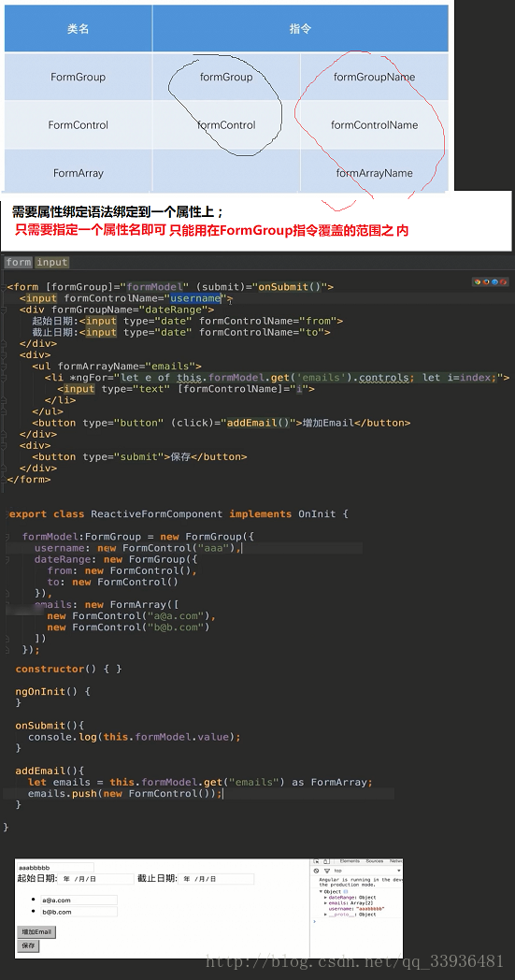Click the 类名 table header
Image resolution: width=515 pixels, height=980 pixels.
tap(79, 29)
